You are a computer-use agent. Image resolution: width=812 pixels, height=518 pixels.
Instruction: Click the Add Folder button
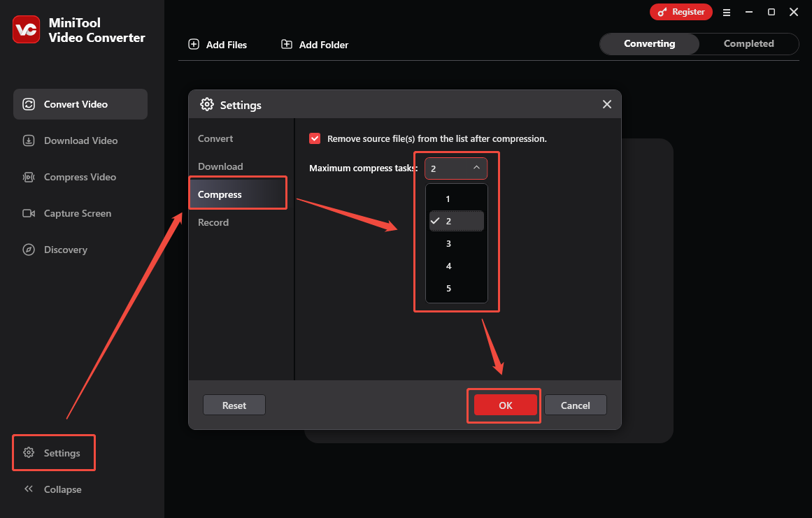click(315, 45)
